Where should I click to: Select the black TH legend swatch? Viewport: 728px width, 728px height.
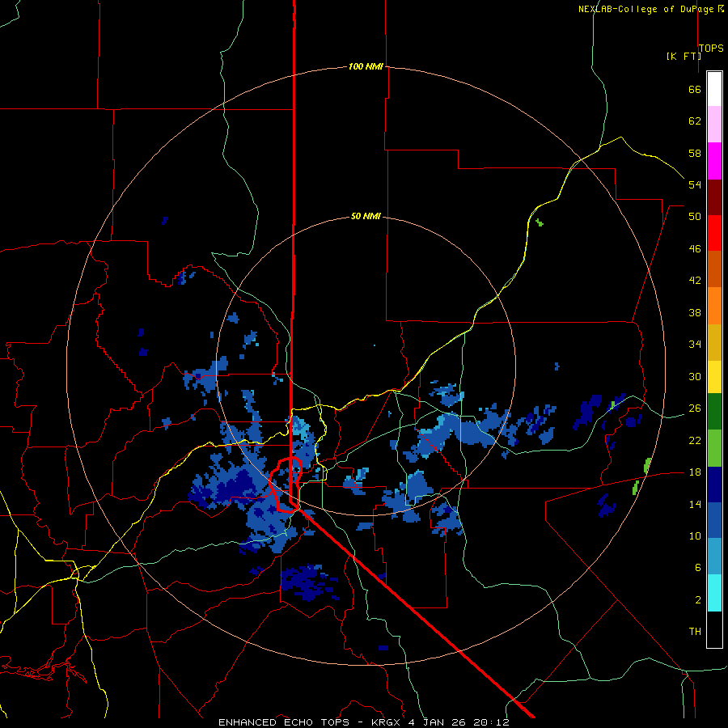[x=714, y=629]
